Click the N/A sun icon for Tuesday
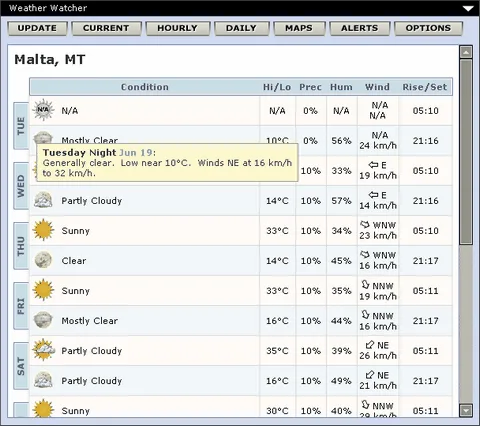Image resolution: width=480 pixels, height=426 pixels. pyautogui.click(x=43, y=110)
